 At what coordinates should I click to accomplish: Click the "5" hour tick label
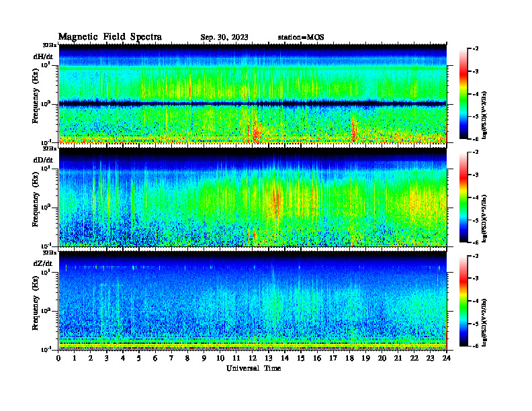pos(139,359)
